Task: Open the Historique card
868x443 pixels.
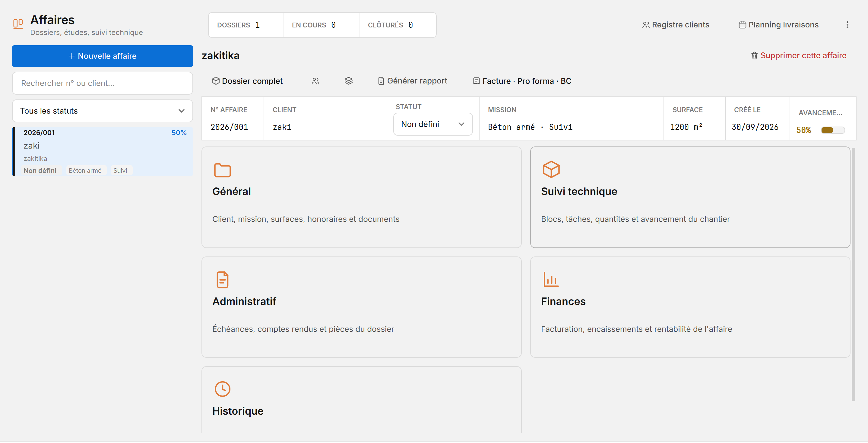Action: pos(361,400)
